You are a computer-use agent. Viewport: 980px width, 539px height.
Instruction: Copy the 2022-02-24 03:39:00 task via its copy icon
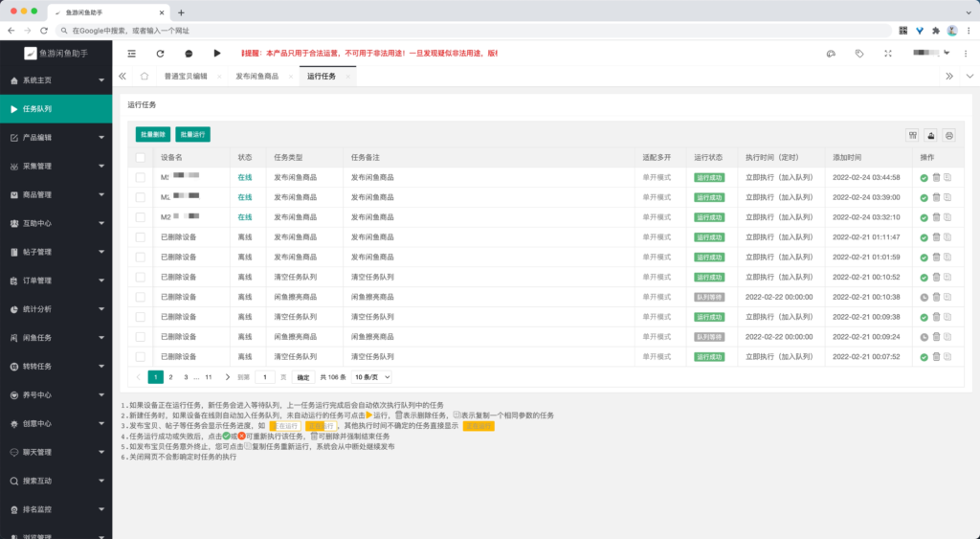947,197
